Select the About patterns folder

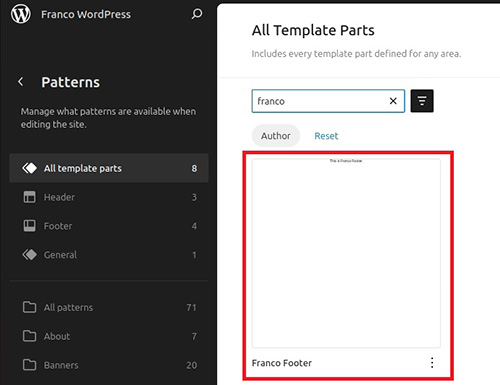tap(109, 336)
